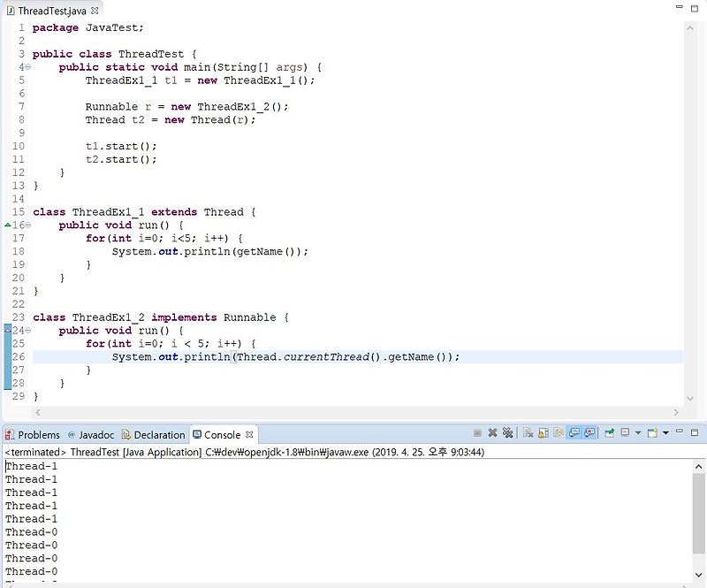Click editor horizontal scrollbar right arrow
Viewport: 707px width, 588px height.
click(x=676, y=412)
